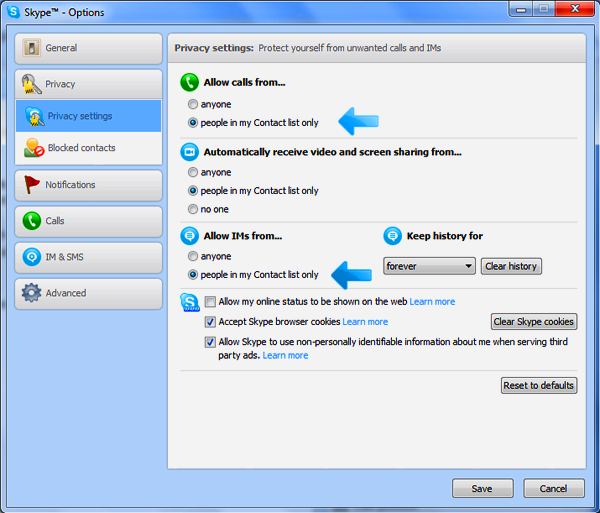This screenshot has height=513, width=600.
Task: Minimize the Skype Options window
Action: coord(521,9)
